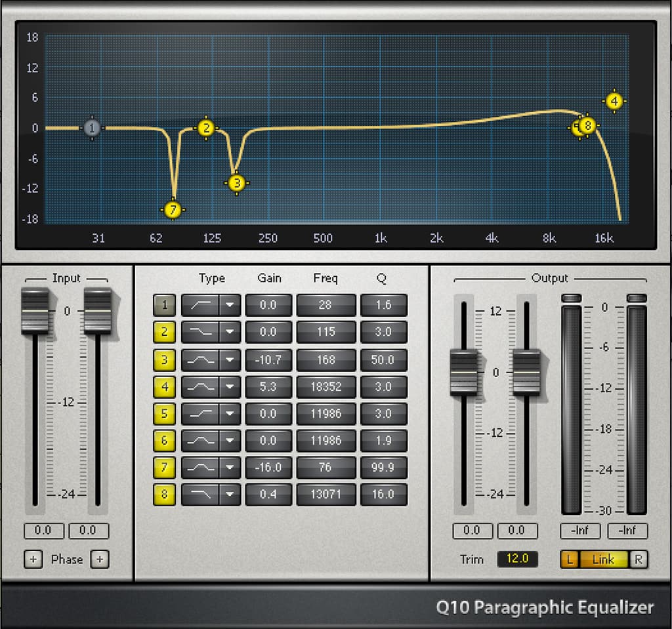This screenshot has height=629, width=672.
Task: Select the L channel button
Action: click(x=570, y=559)
